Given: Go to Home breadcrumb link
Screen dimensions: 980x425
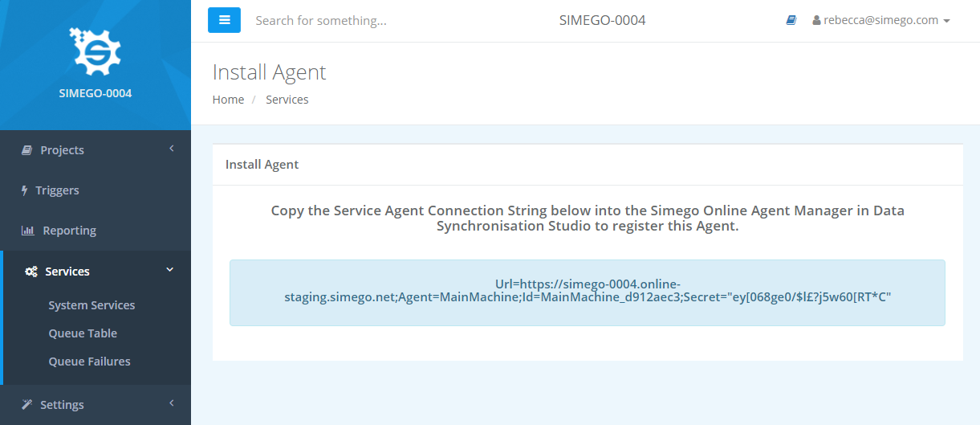Looking at the screenshot, I should coord(228,100).
